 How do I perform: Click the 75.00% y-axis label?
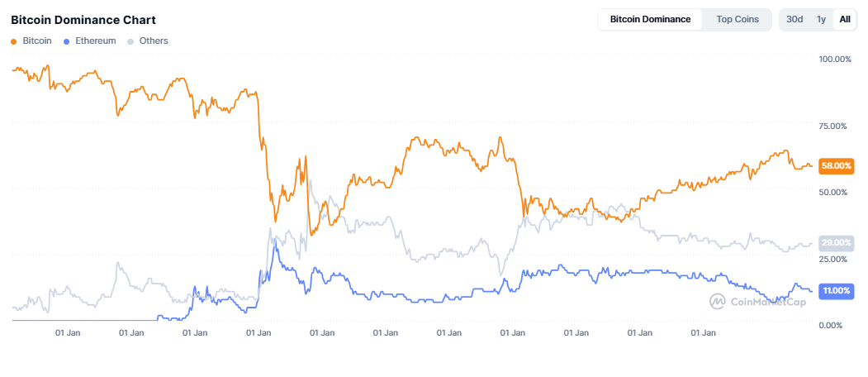(x=833, y=126)
